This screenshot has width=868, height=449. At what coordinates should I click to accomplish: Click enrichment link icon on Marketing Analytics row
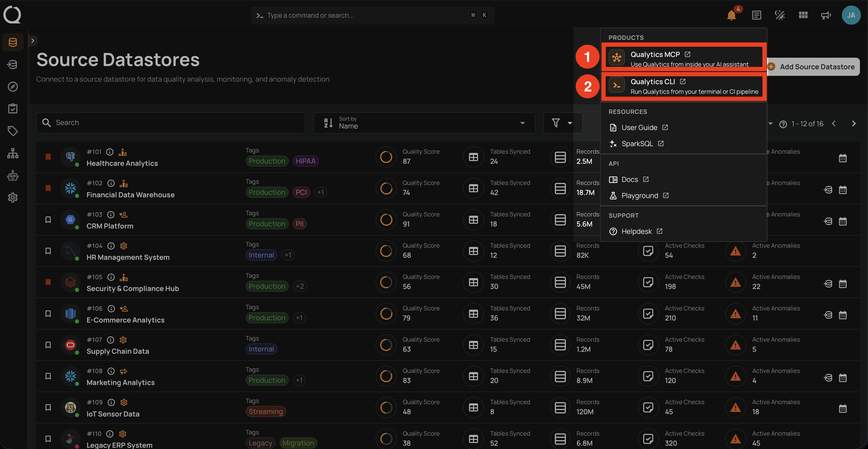[x=827, y=378]
